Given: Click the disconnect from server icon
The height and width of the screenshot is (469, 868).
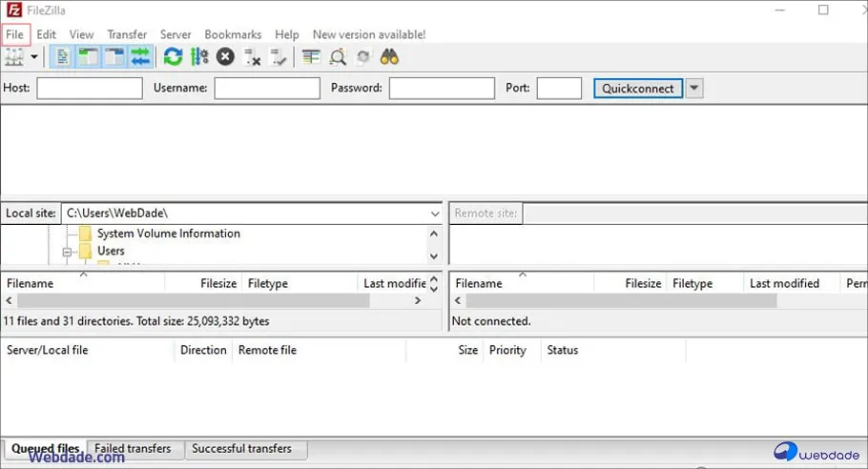Looking at the screenshot, I should (253, 57).
